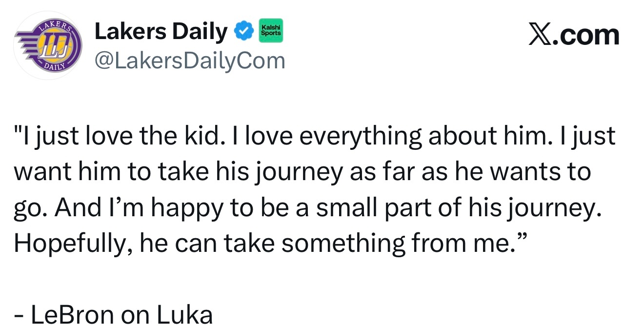Open the Lakers Daily profile avatar
The width and height of the screenshot is (644, 329).
47,45
